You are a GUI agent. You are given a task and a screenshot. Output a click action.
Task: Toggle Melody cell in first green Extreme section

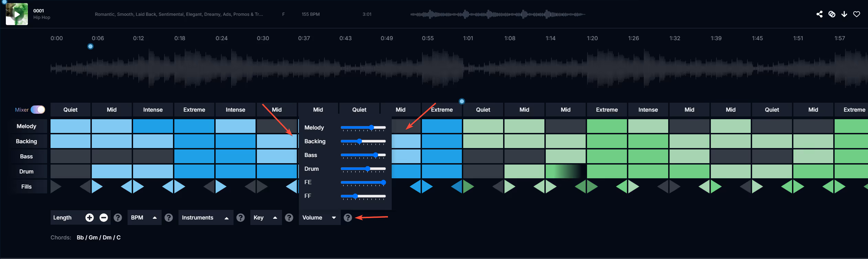(607, 126)
